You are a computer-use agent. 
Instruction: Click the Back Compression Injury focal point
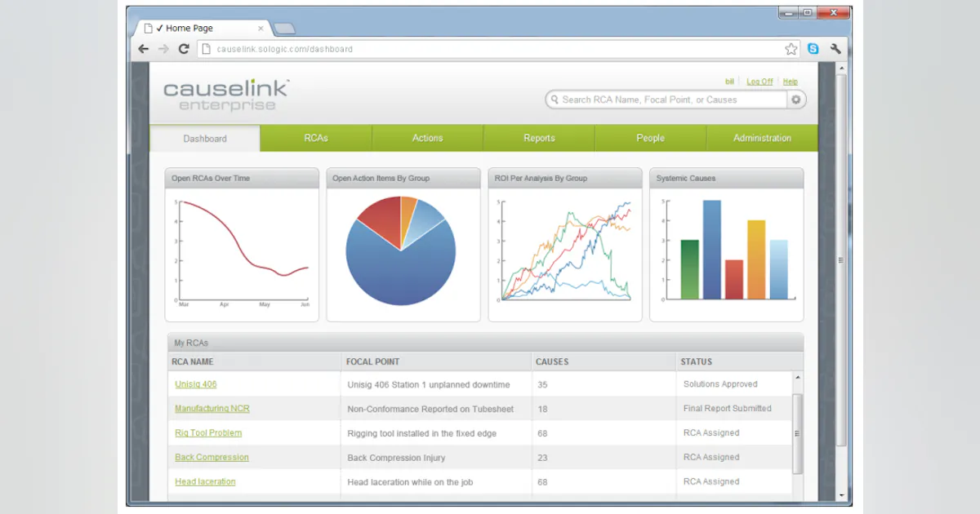point(396,458)
